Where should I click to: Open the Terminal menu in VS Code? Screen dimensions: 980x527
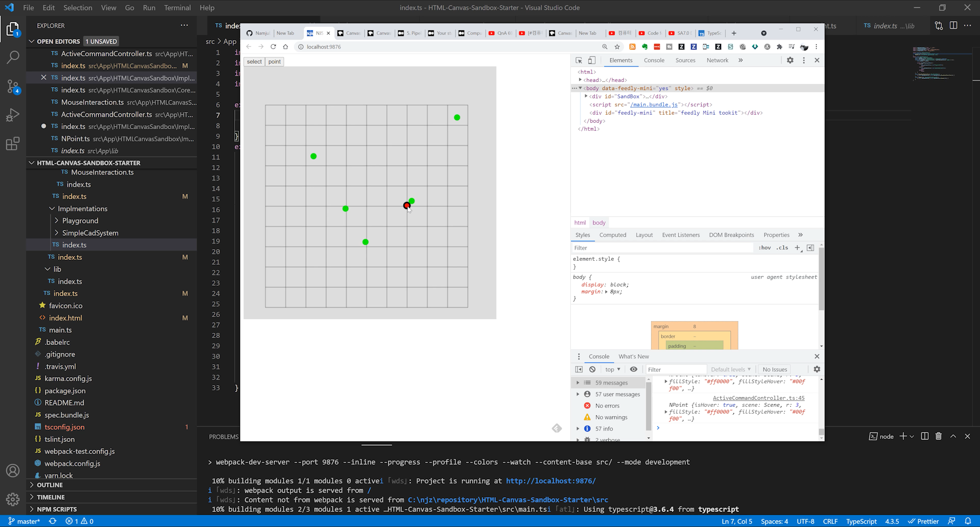177,8
